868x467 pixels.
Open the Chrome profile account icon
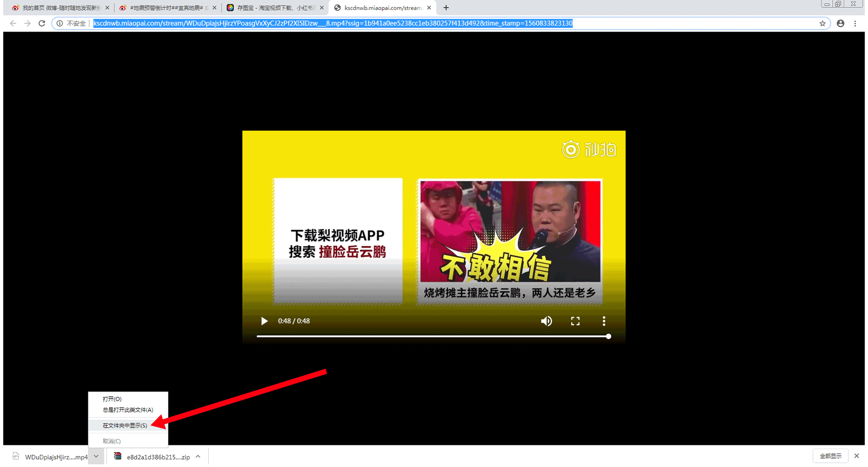tap(840, 23)
